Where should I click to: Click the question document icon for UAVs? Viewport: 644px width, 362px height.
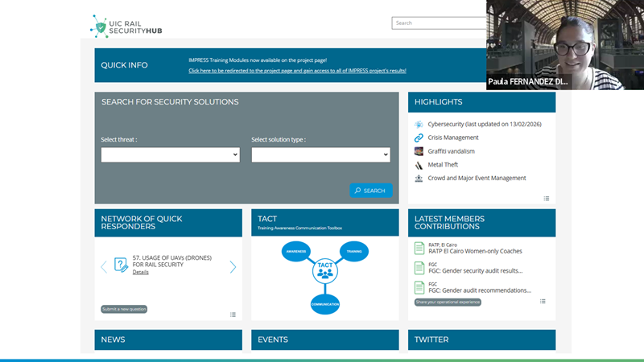(121, 265)
